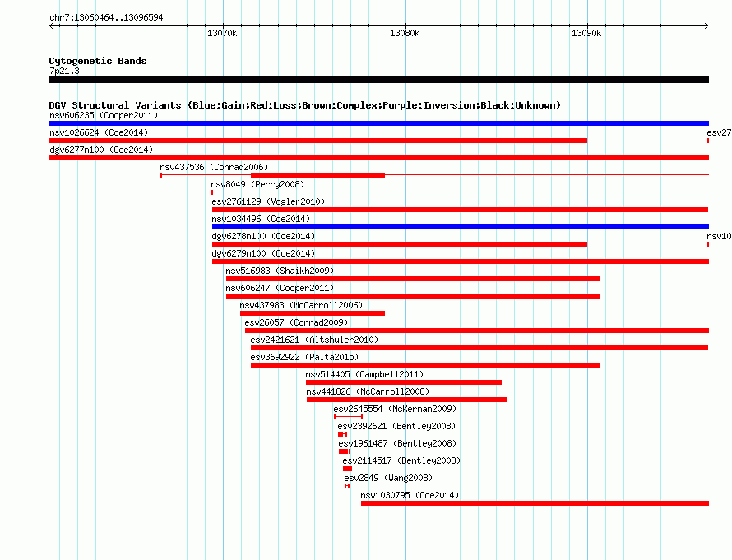Click the nsv516983 red loss bar
Screen dimensions: 732x560
tap(413, 279)
